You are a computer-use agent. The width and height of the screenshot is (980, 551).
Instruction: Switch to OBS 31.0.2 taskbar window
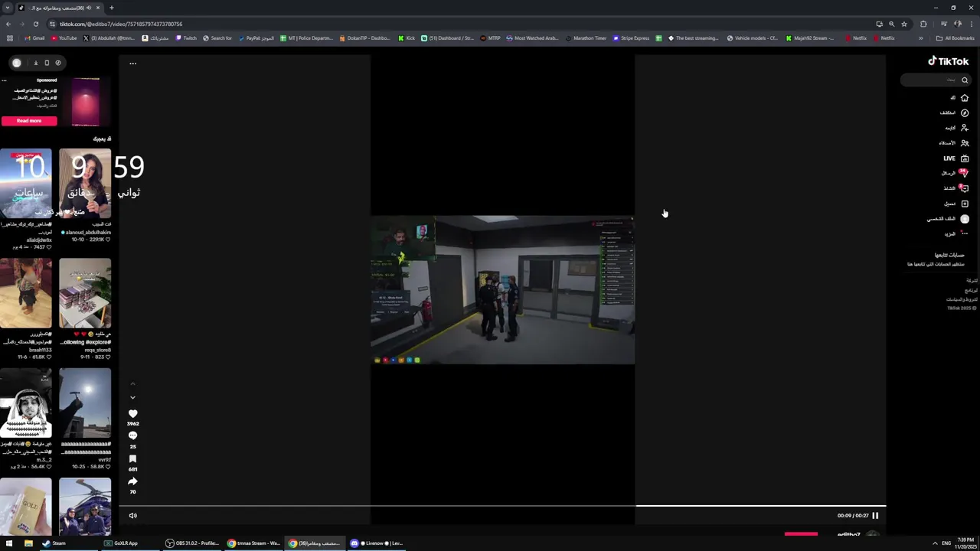tap(194, 543)
